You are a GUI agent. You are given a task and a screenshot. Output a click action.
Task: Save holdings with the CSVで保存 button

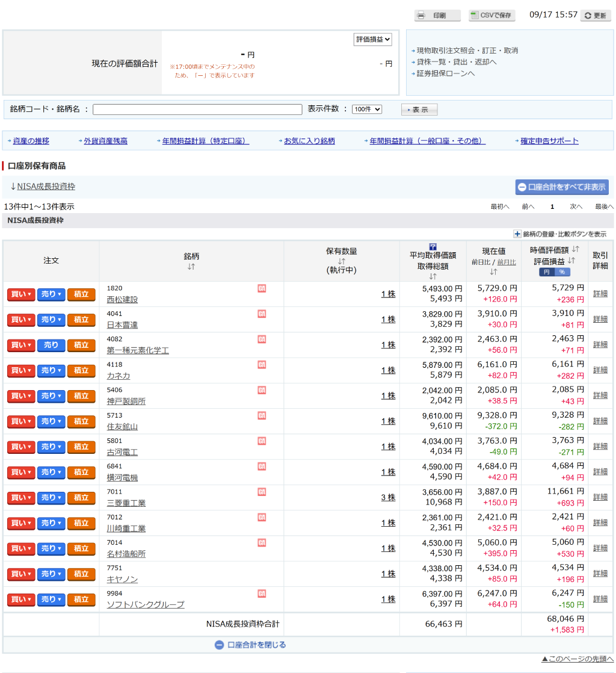491,16
